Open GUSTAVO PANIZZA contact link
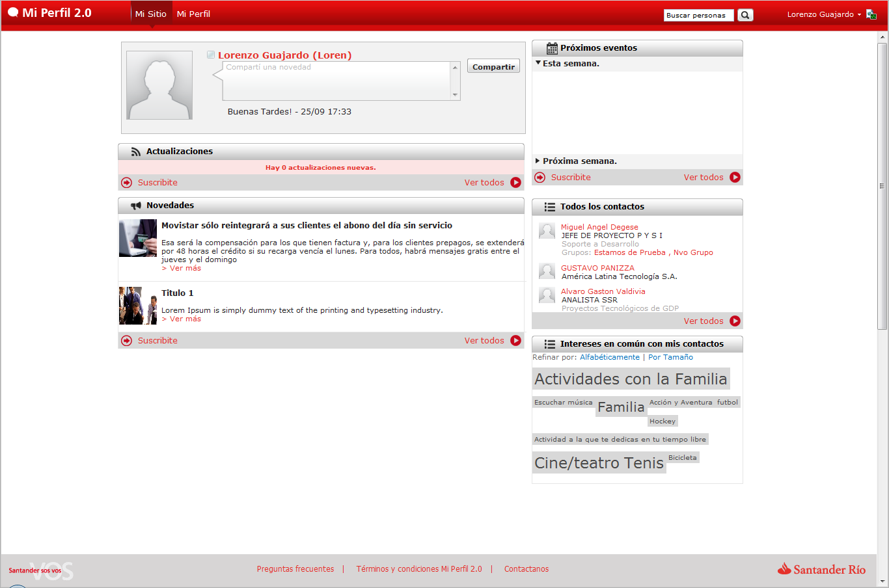The image size is (889, 588). [x=597, y=268]
